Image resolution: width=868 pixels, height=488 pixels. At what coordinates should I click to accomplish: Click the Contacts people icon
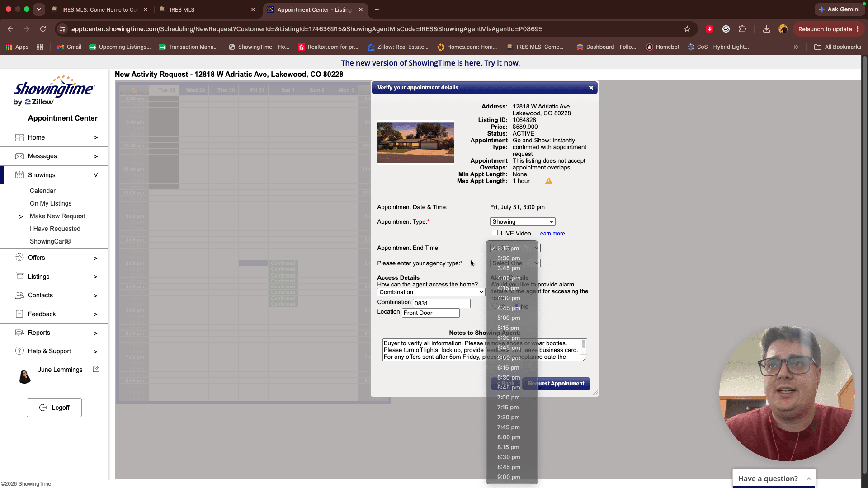coord(19,296)
